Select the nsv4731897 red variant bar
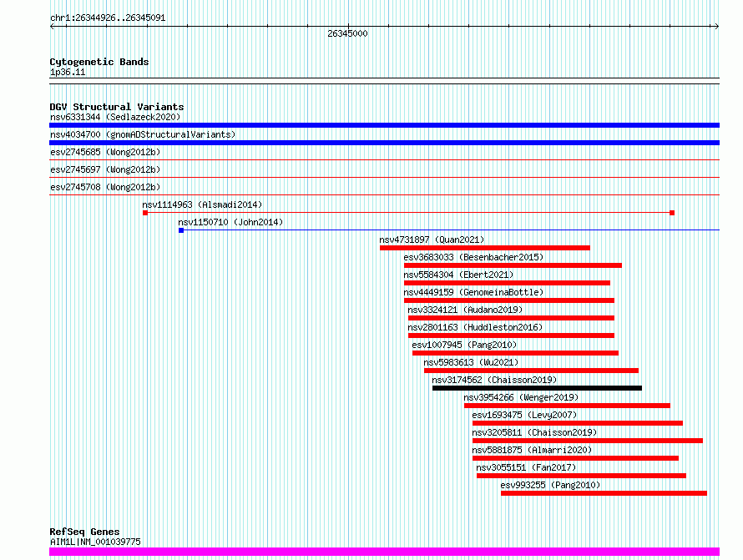 coord(485,248)
